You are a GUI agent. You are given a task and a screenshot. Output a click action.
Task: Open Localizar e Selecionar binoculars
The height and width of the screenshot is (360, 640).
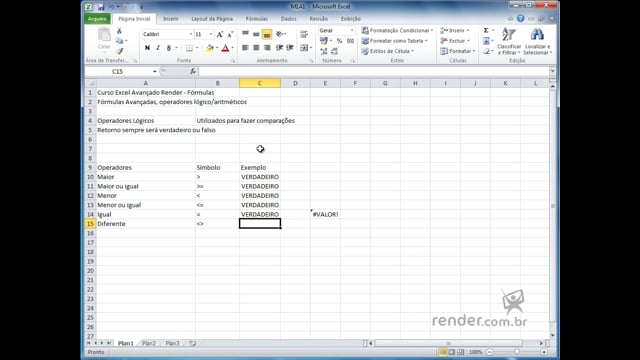tap(537, 41)
